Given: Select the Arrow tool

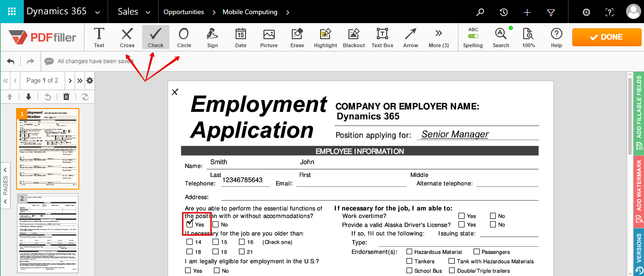Looking at the screenshot, I should [410, 37].
